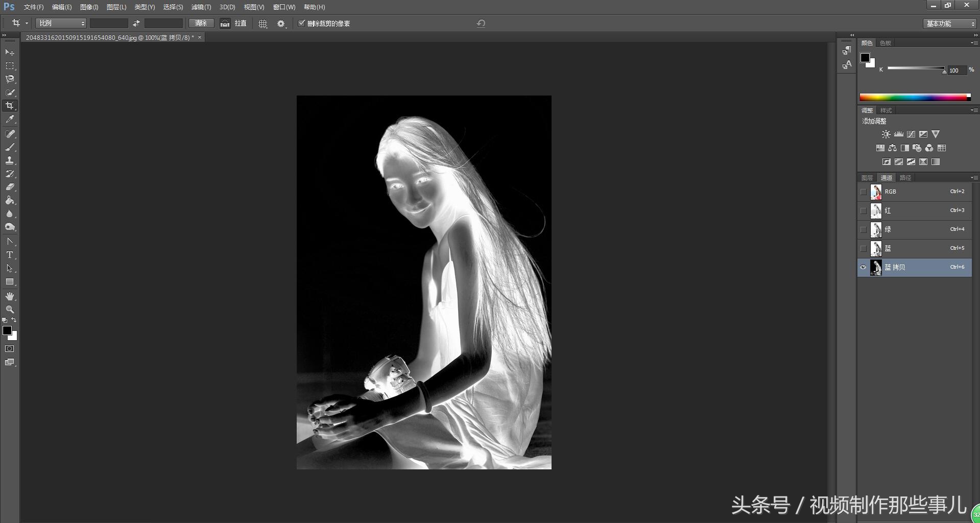The width and height of the screenshot is (980, 523).
Task: Select the Zoom tool
Action: pyautogui.click(x=10, y=310)
